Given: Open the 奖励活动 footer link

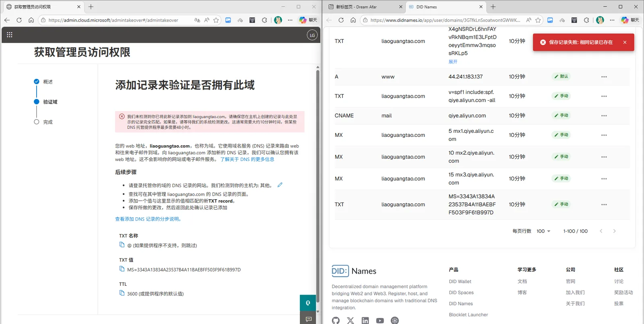Looking at the screenshot, I should pyautogui.click(x=623, y=293).
